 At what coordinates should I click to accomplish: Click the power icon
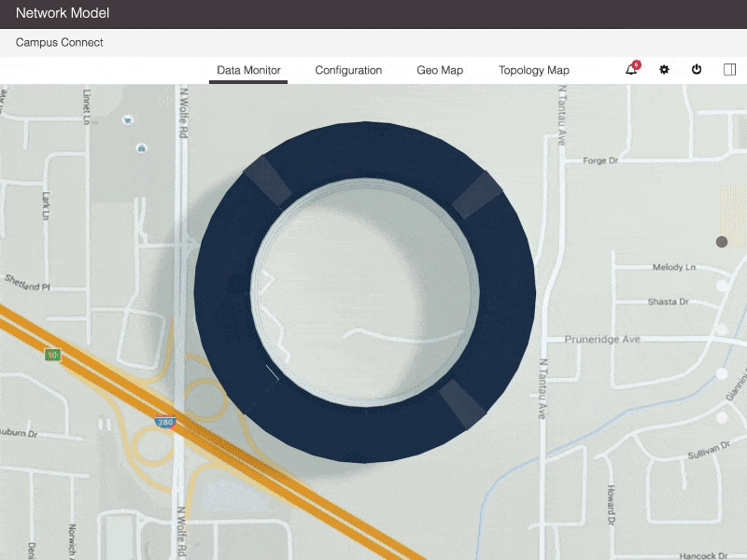[x=697, y=69]
